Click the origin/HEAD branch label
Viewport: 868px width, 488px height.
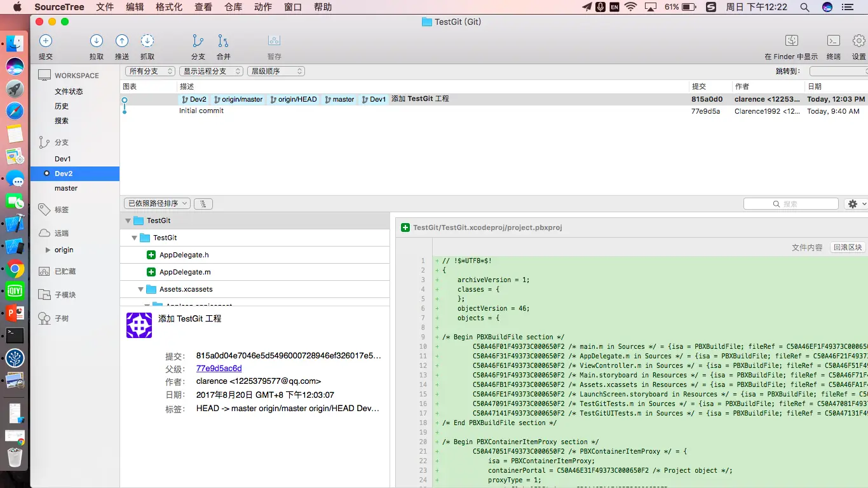[294, 99]
